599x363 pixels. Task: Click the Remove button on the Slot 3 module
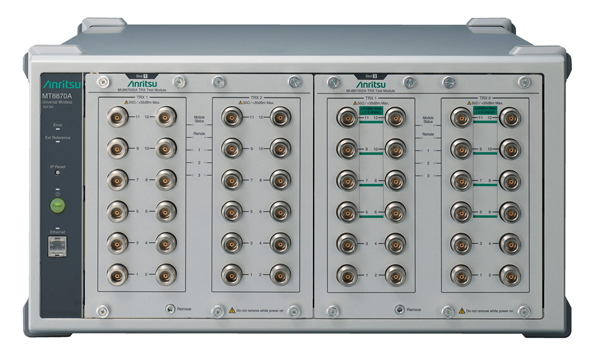[x=400, y=309]
